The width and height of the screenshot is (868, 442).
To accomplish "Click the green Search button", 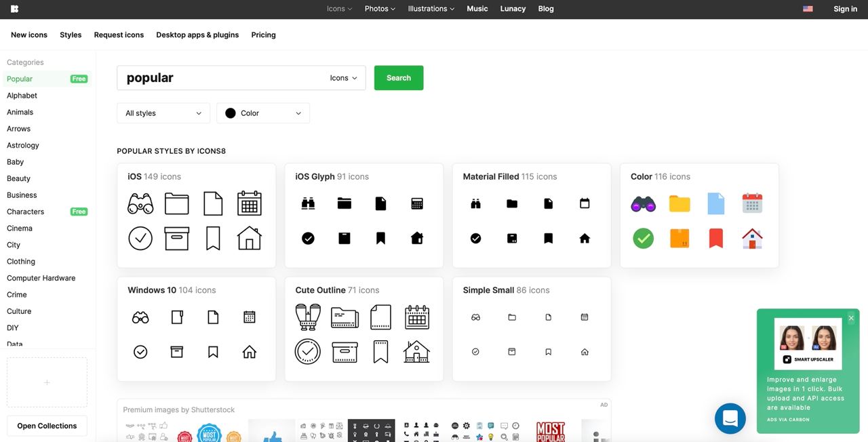I will [x=399, y=78].
